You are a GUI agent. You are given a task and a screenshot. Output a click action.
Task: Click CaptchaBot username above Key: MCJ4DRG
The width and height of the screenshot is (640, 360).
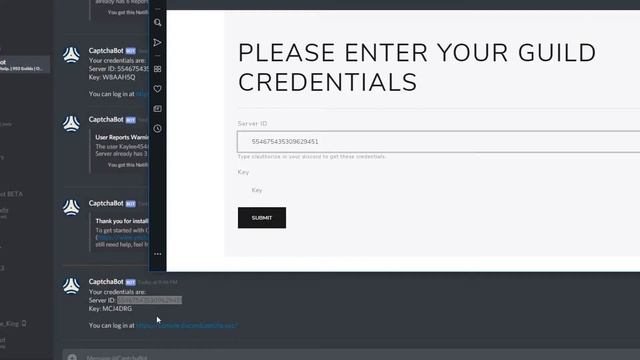pos(106,282)
